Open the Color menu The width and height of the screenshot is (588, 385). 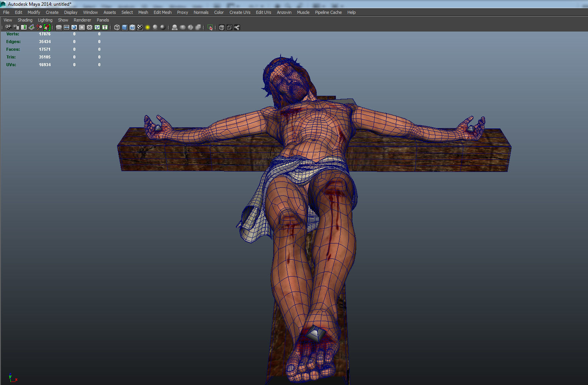coord(219,12)
